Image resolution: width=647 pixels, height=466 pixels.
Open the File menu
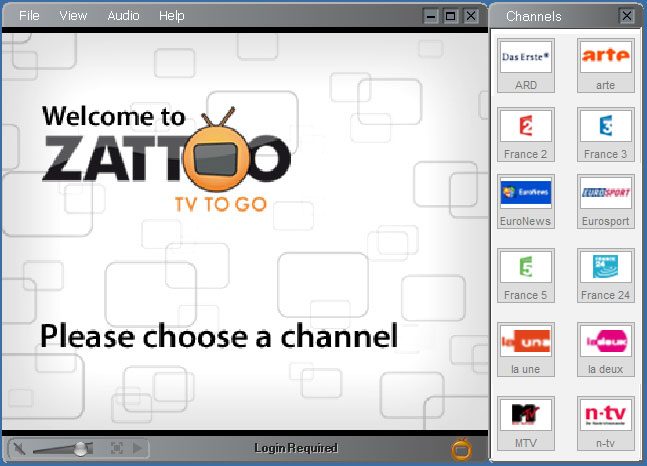[29, 16]
